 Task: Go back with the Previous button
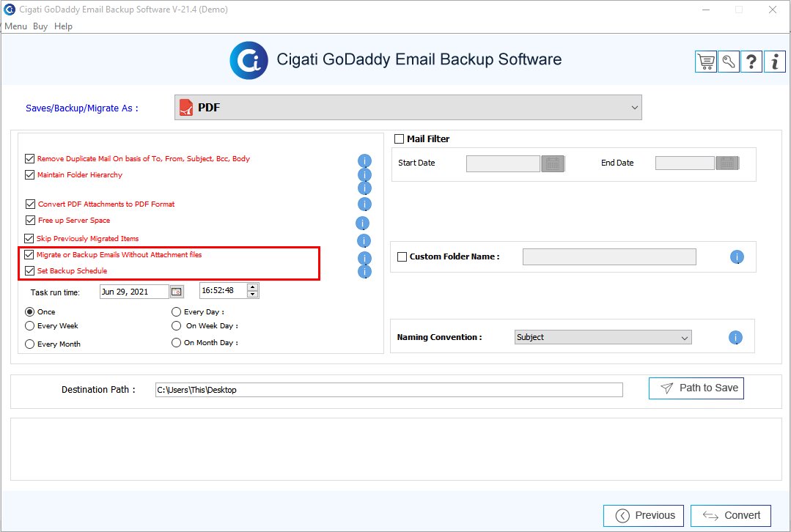tap(644, 515)
